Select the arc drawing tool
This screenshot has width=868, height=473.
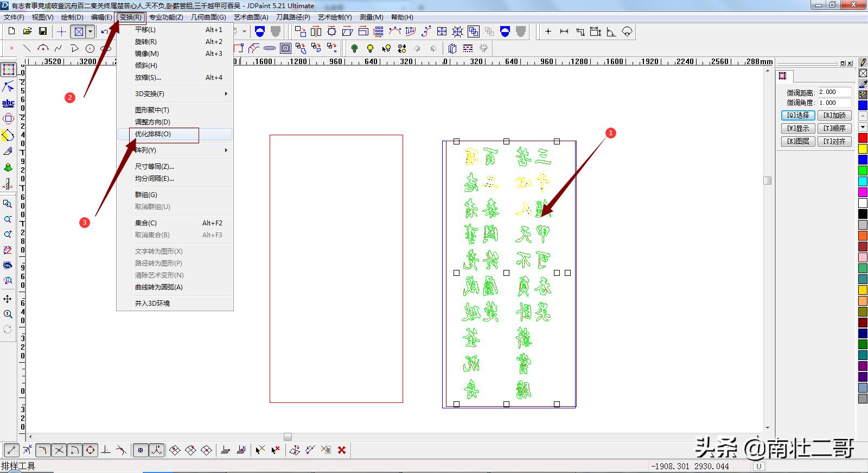[43, 48]
